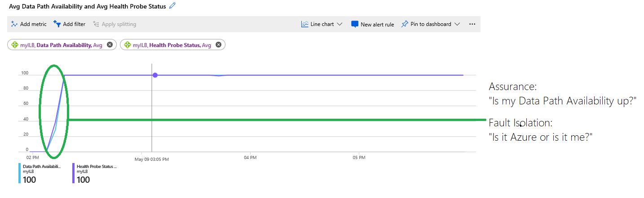Click the Add metric button label
Viewport: 644px width, 198px height.
tap(33, 24)
